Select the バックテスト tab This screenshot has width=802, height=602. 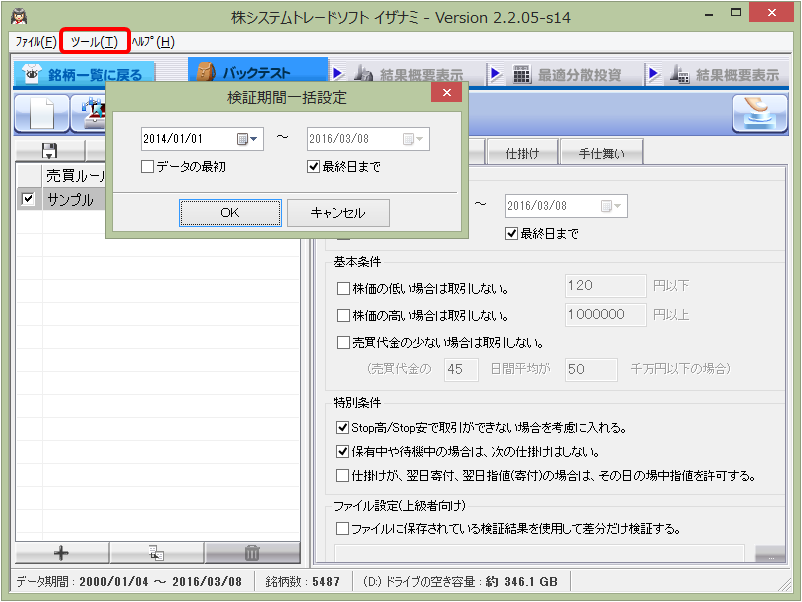point(257,72)
